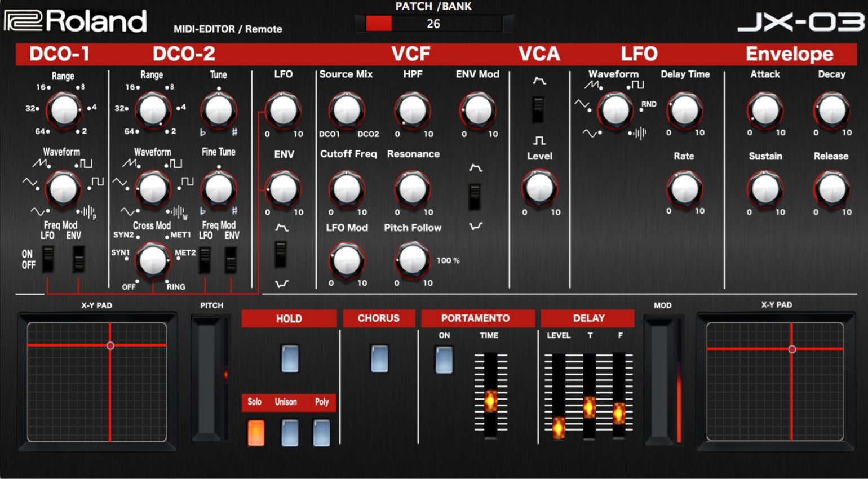The image size is (868, 479).
Task: Click the DCO-2 Cross Mod knob
Action: [x=152, y=260]
